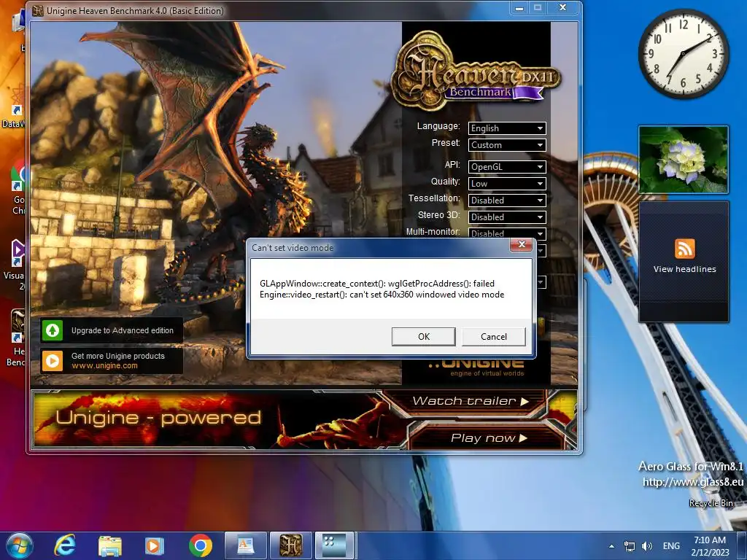Close the Can't set video mode dialog
Screen dimensions: 747x560
[521, 245]
